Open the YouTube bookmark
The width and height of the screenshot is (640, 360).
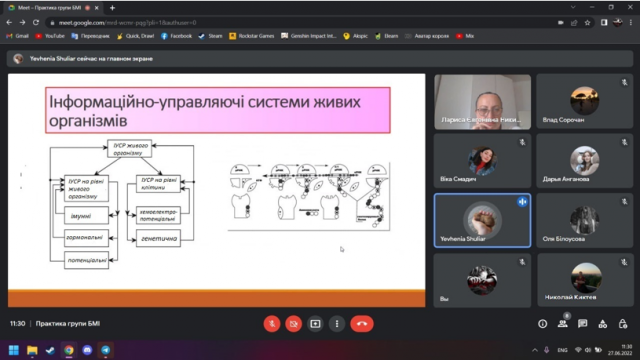50,36
